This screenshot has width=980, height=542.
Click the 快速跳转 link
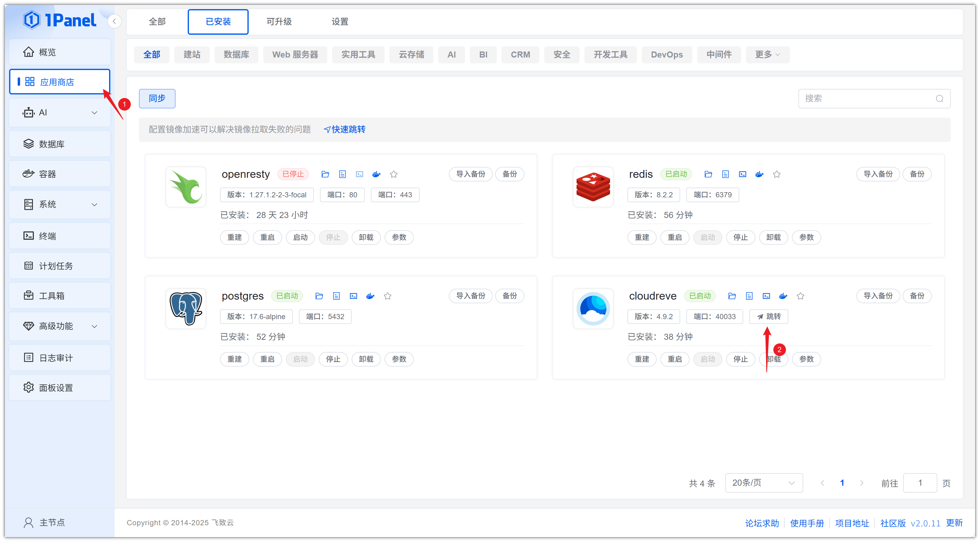(x=345, y=129)
